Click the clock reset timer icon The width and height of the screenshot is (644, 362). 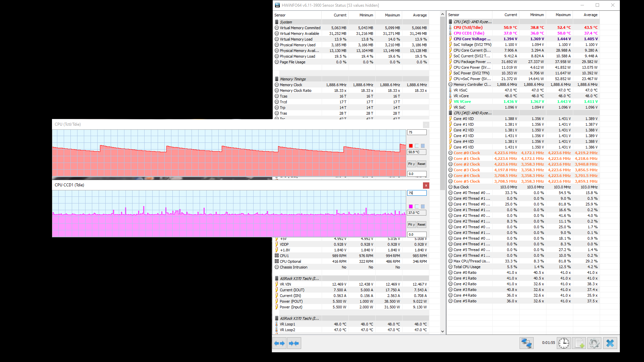pyautogui.click(x=564, y=343)
